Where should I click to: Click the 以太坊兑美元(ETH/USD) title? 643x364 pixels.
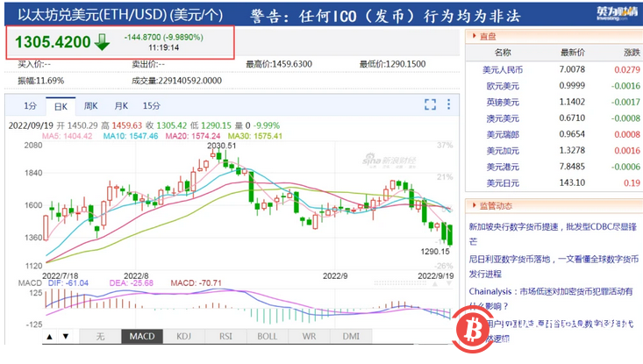coord(120,15)
